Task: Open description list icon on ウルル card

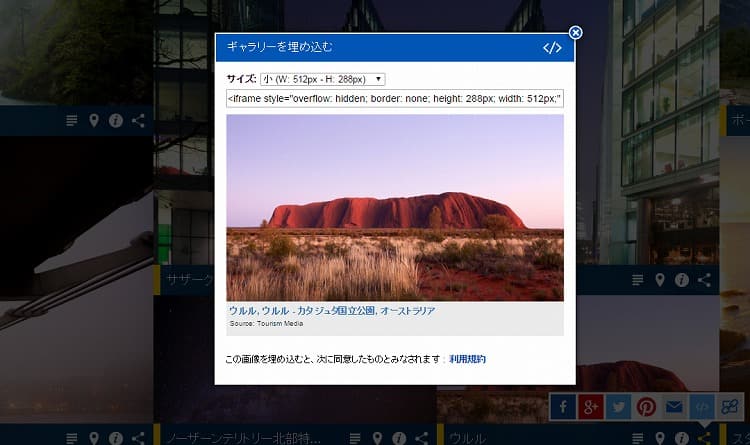Action: click(638, 438)
